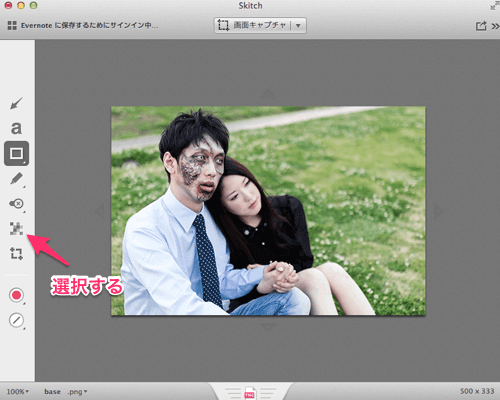Open the screen capture dropdown arrow
The height and width of the screenshot is (400, 500).
point(298,26)
